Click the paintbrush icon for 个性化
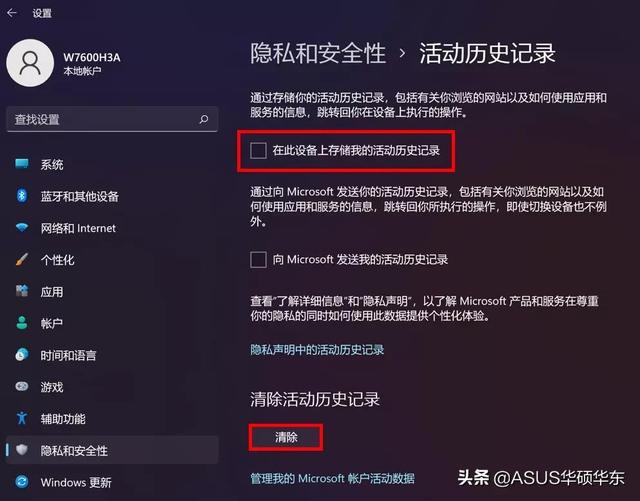The height and width of the screenshot is (501, 640). pos(22,259)
